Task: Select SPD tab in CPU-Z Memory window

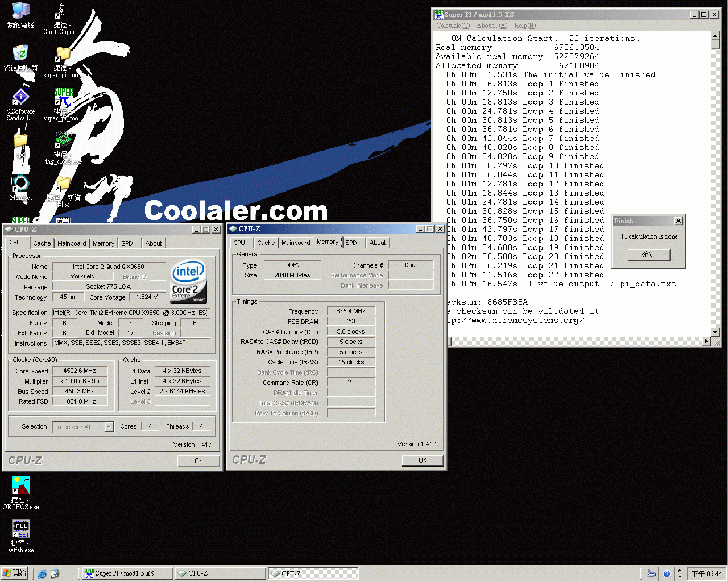Action: point(351,243)
